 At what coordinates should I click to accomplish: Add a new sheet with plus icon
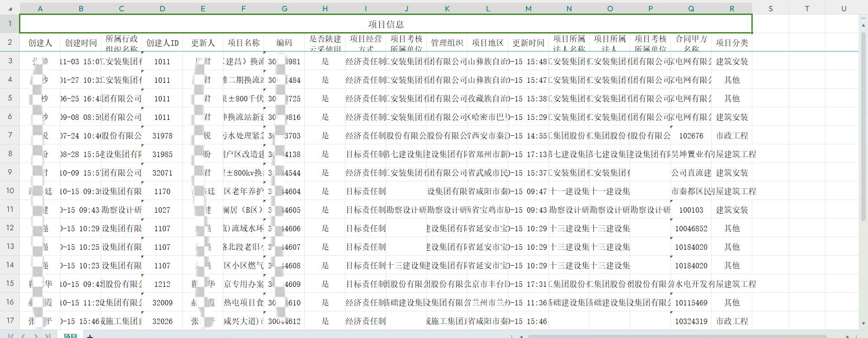pyautogui.click(x=90, y=336)
